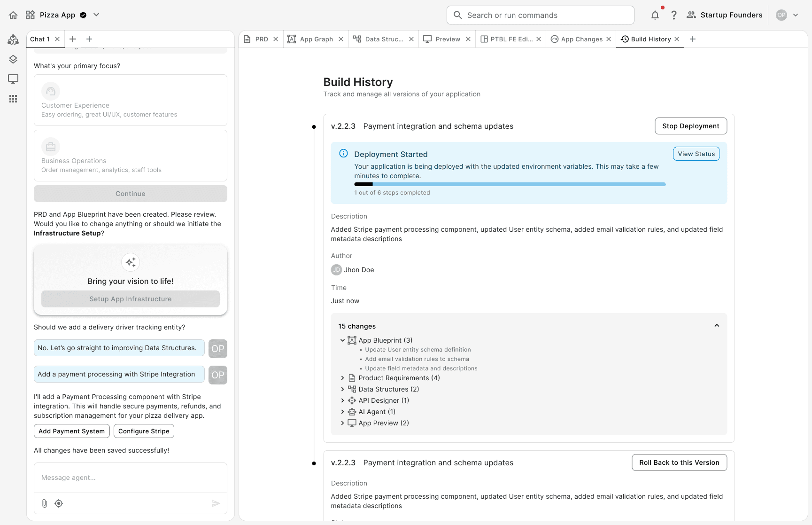Click the second v.2.2.3 timeline marker
The width and height of the screenshot is (812, 525).
(314, 463)
